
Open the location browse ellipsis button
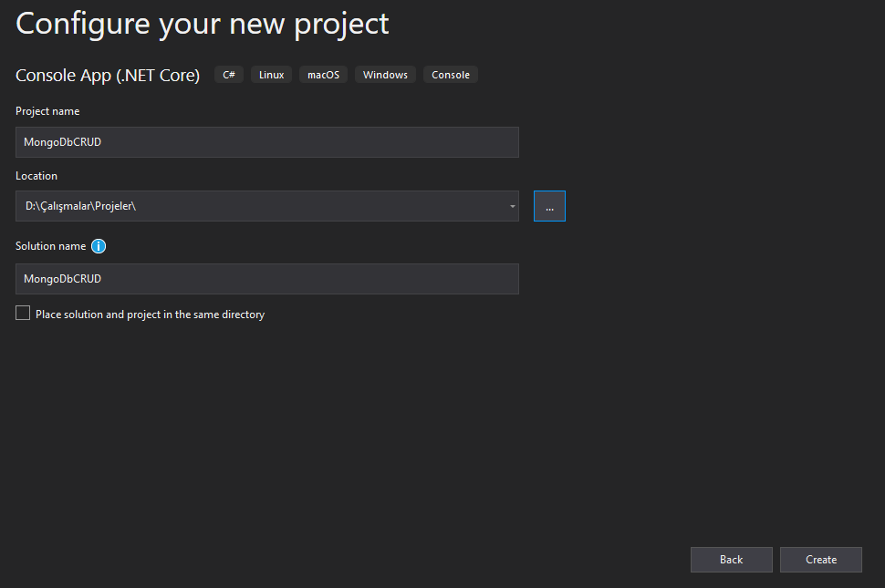[549, 206]
